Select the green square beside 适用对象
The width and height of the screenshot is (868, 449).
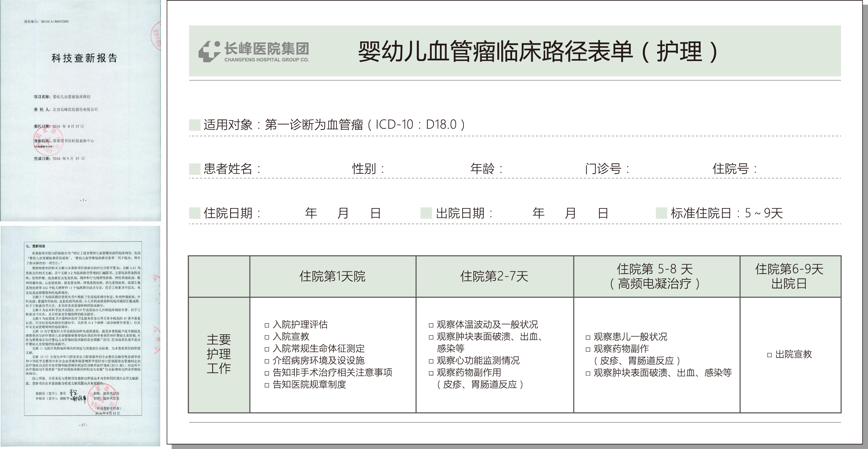pyautogui.click(x=195, y=125)
